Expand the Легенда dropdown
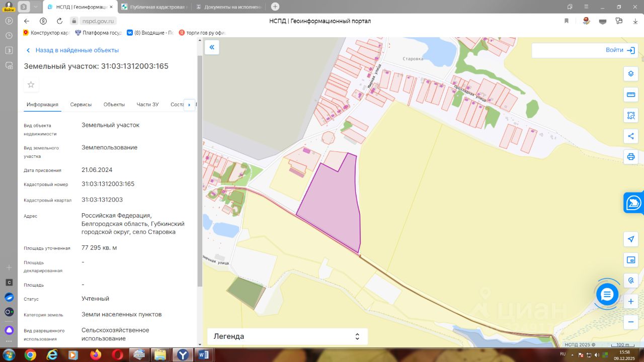This screenshot has width=644, height=362. coord(287,336)
